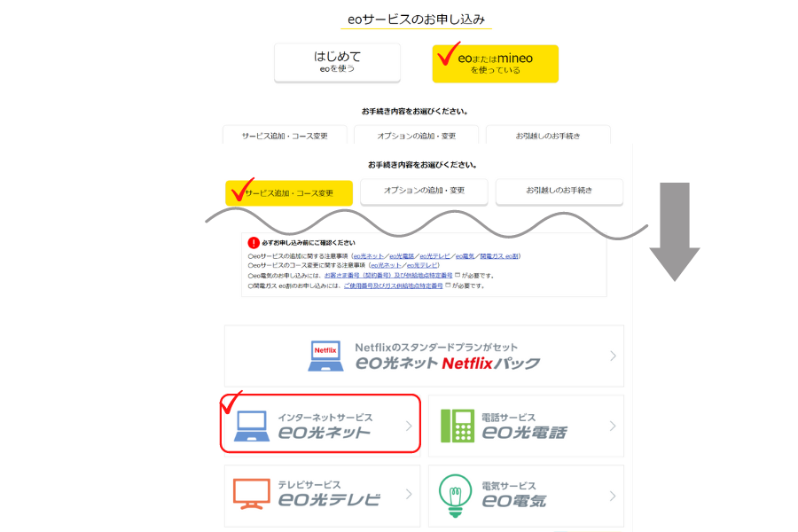This screenshot has height=532, width=798.
Task: Open eo光テレビ link in course-change notes line
Action: [x=421, y=265]
